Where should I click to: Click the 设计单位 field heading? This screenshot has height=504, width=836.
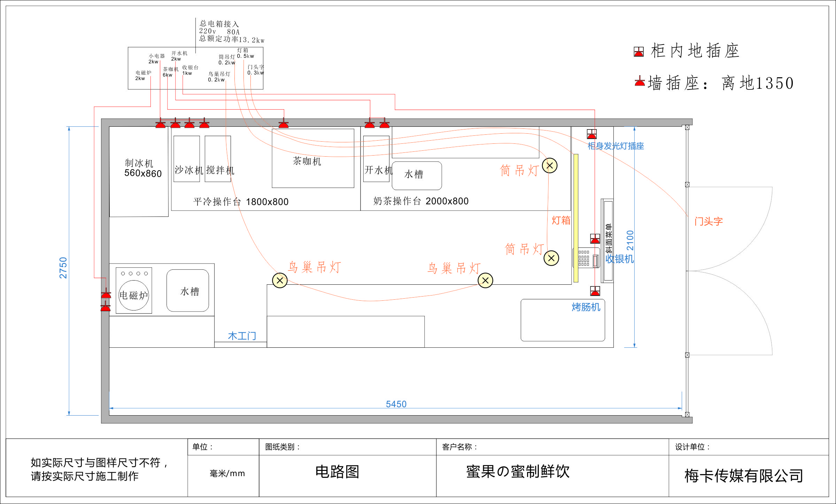(x=692, y=447)
